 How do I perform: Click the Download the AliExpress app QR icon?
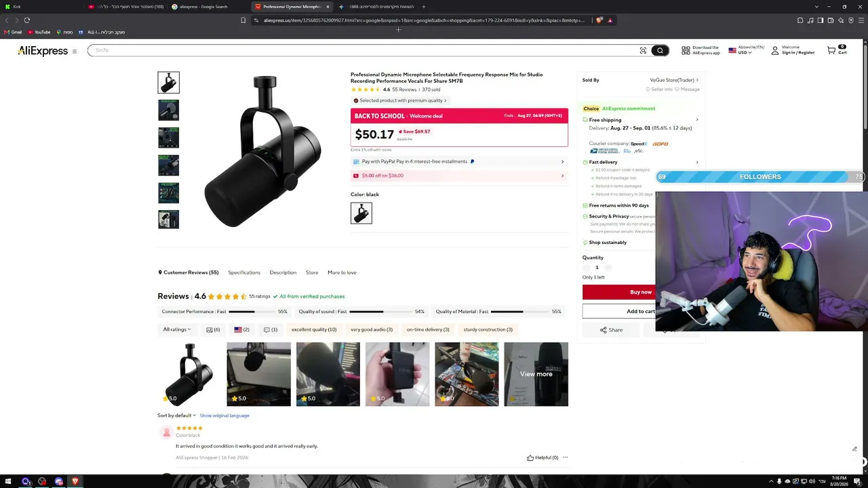tap(686, 51)
